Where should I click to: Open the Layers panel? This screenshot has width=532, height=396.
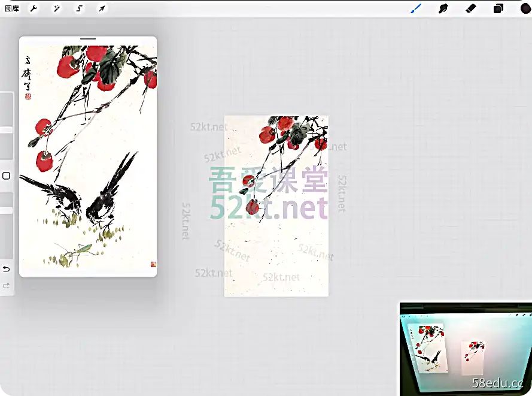498,8
